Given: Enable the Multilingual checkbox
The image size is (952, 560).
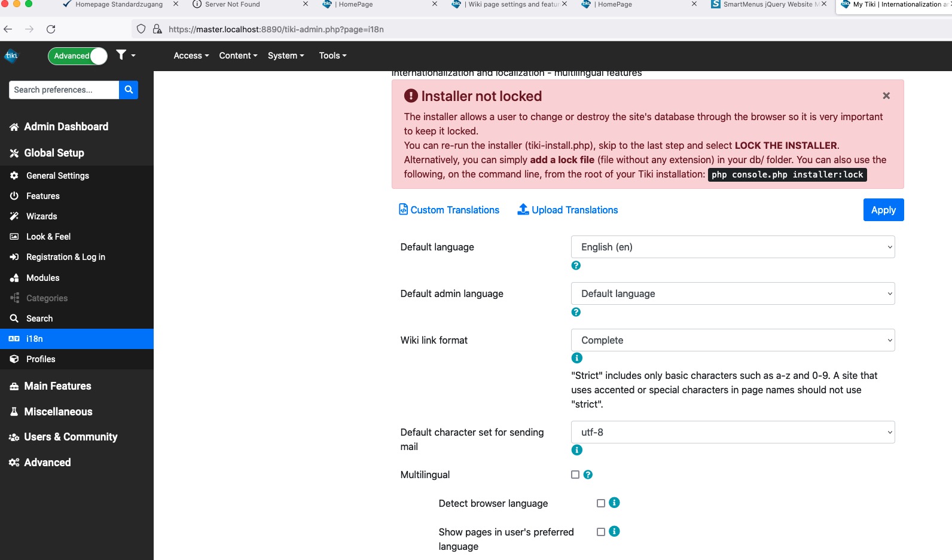Looking at the screenshot, I should click(x=575, y=475).
